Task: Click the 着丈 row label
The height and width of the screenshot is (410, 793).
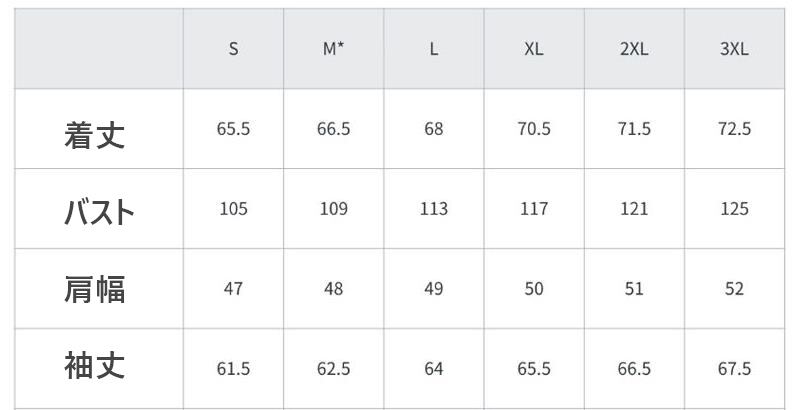Action: click(x=95, y=134)
